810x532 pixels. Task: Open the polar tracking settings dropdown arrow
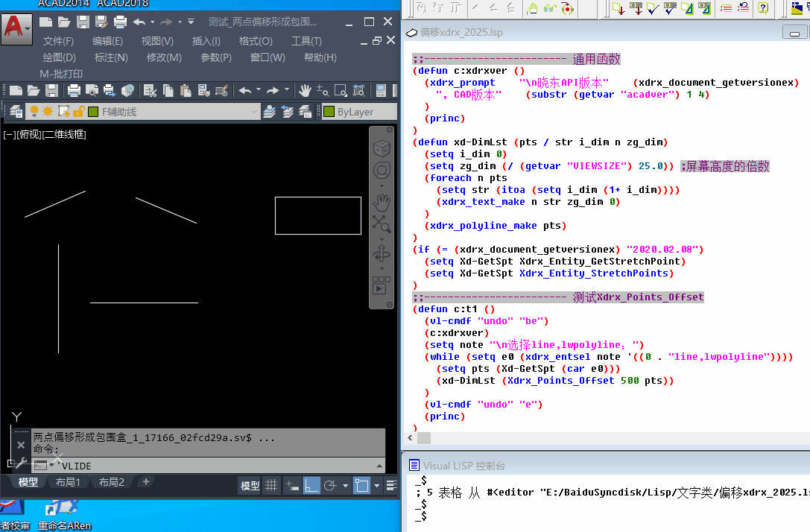[345, 486]
